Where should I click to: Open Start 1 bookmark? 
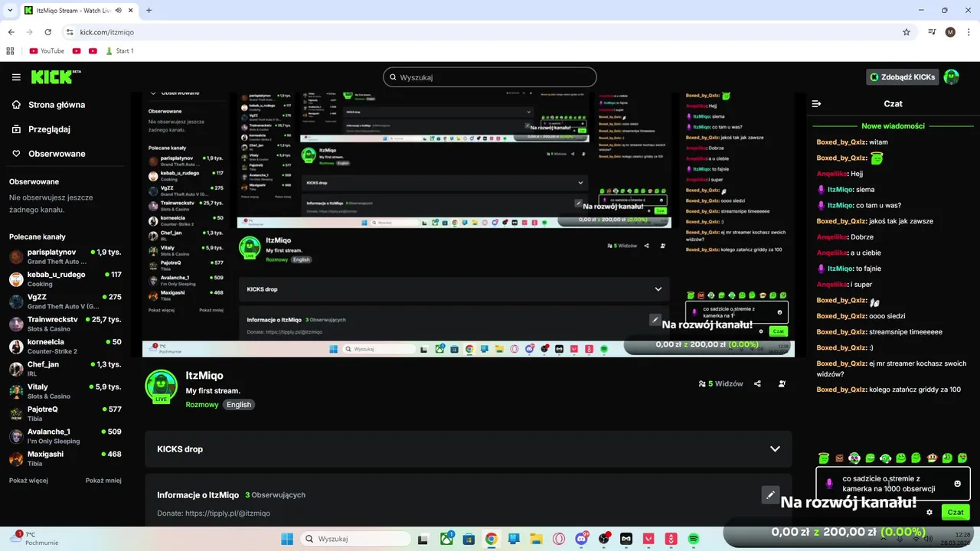[119, 51]
